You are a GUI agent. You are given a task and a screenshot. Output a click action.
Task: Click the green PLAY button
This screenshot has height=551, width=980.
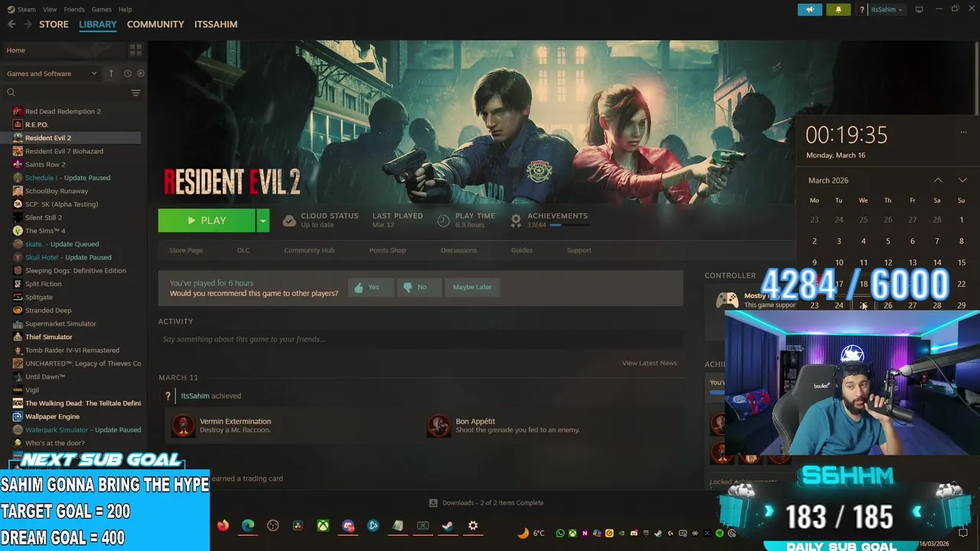click(207, 220)
